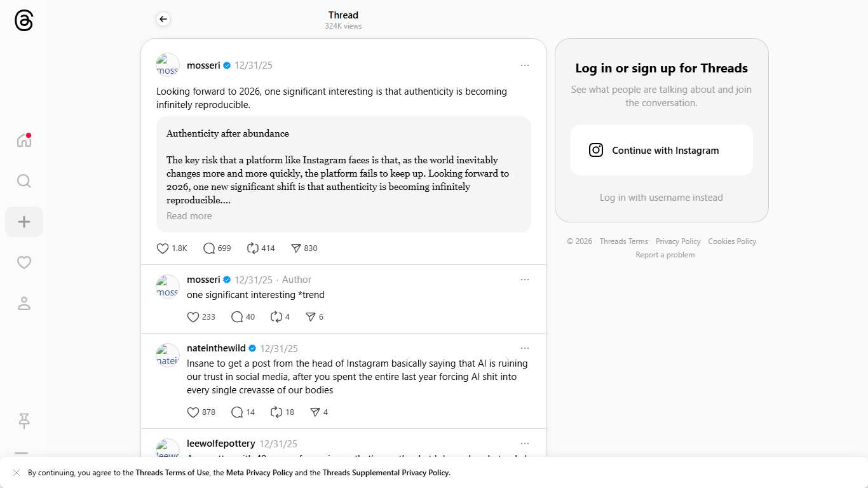Open more options on mosseri's main post
868x488 pixels.
524,65
